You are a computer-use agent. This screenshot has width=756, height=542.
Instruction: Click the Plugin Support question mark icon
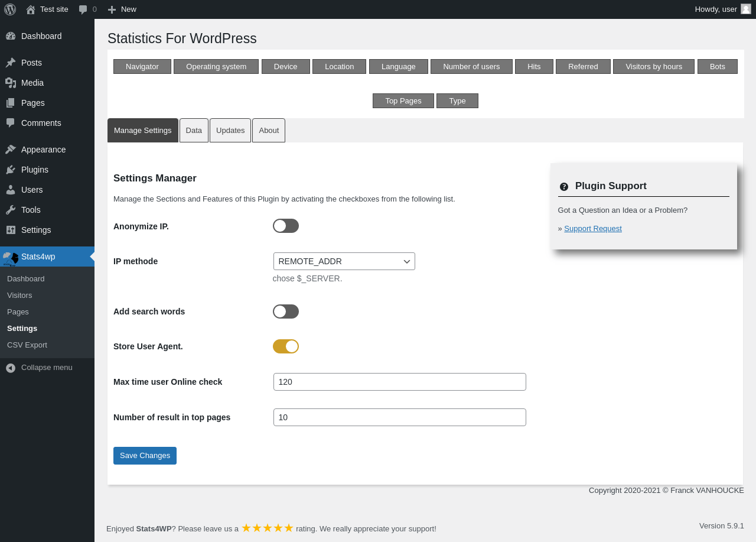click(x=564, y=187)
